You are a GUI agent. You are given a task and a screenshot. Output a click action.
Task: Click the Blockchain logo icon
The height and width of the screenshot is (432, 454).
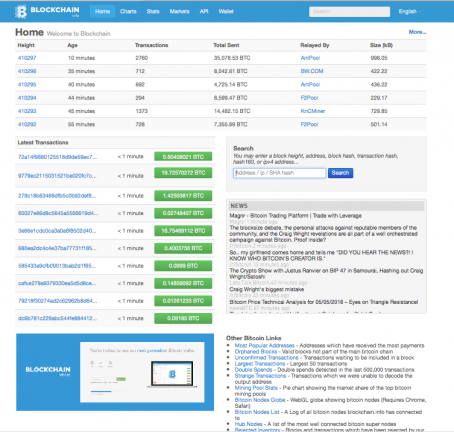(x=21, y=11)
